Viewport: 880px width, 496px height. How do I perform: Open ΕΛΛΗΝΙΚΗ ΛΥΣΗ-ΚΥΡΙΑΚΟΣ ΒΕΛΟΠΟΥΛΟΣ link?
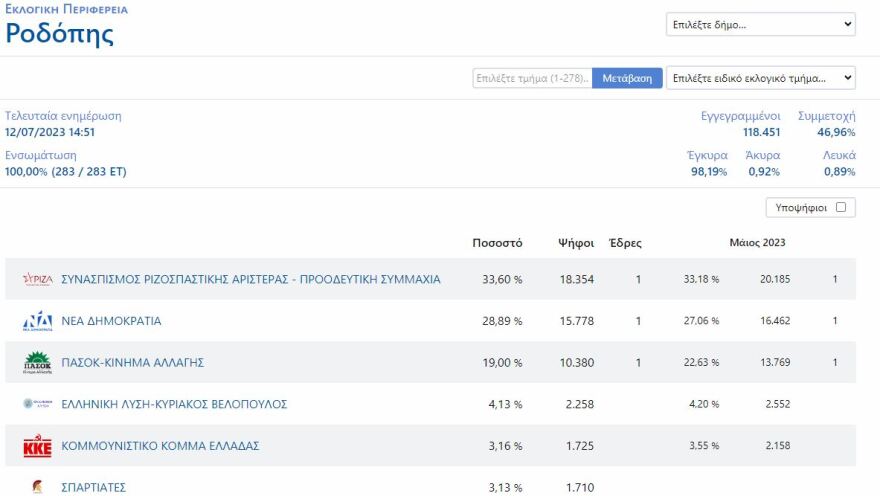174,404
